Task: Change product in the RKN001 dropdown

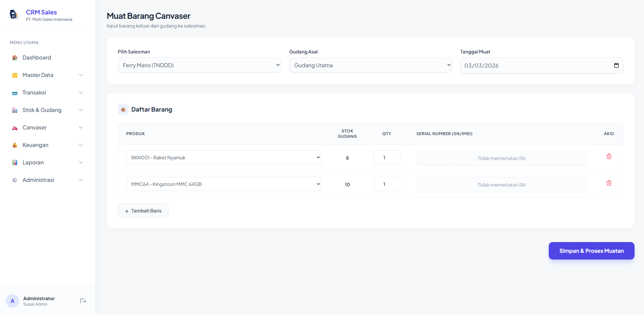Action: pyautogui.click(x=224, y=158)
